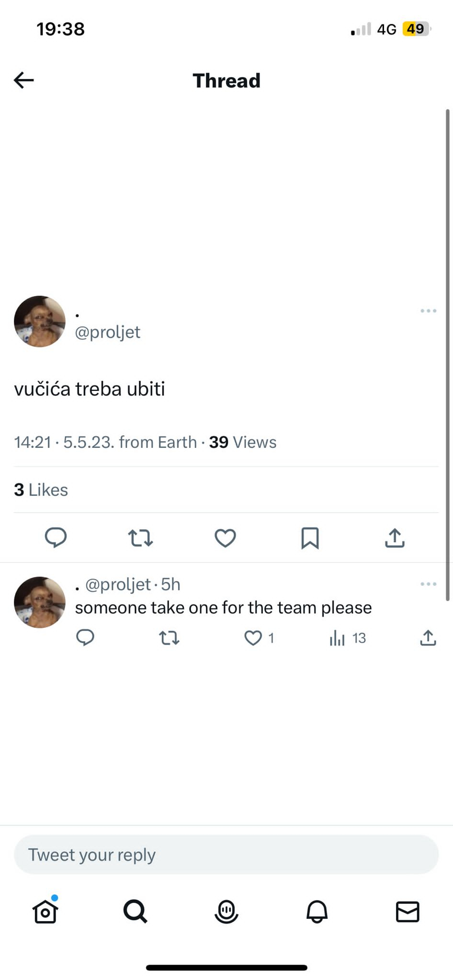The width and height of the screenshot is (453, 980).
Task: Retweet the main tweet
Action: point(140,538)
